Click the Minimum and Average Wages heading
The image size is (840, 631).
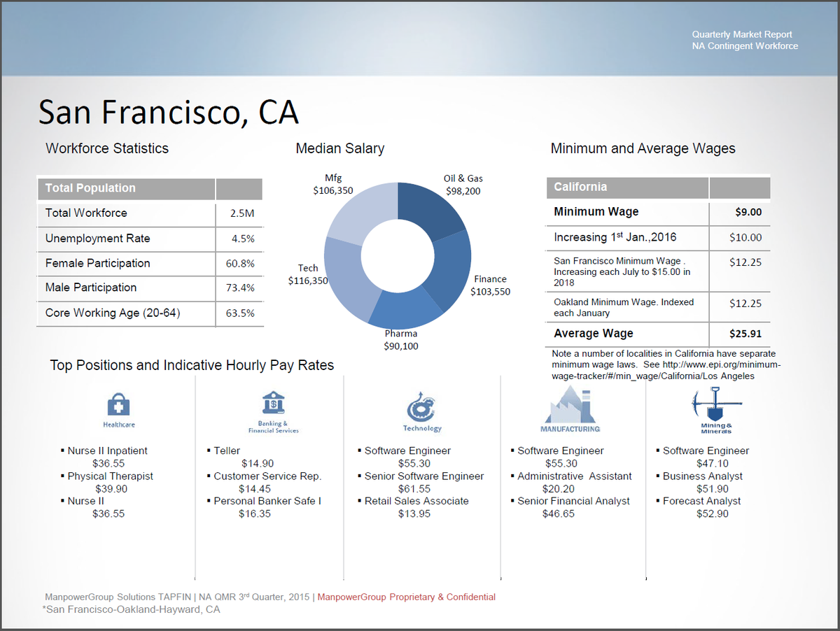pos(643,148)
